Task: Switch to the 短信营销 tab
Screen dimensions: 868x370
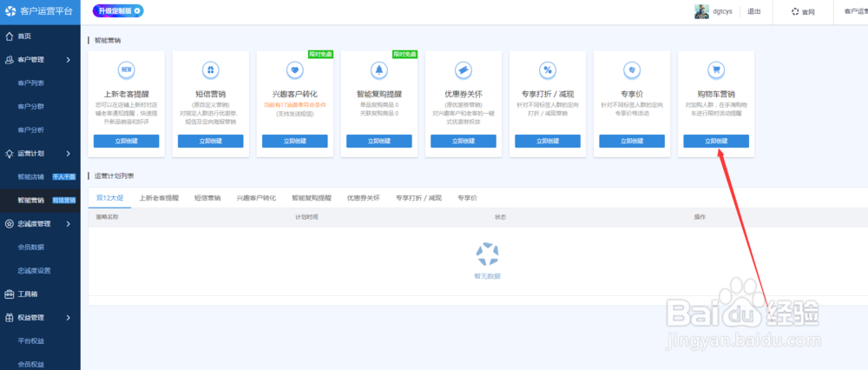Action: [x=207, y=198]
